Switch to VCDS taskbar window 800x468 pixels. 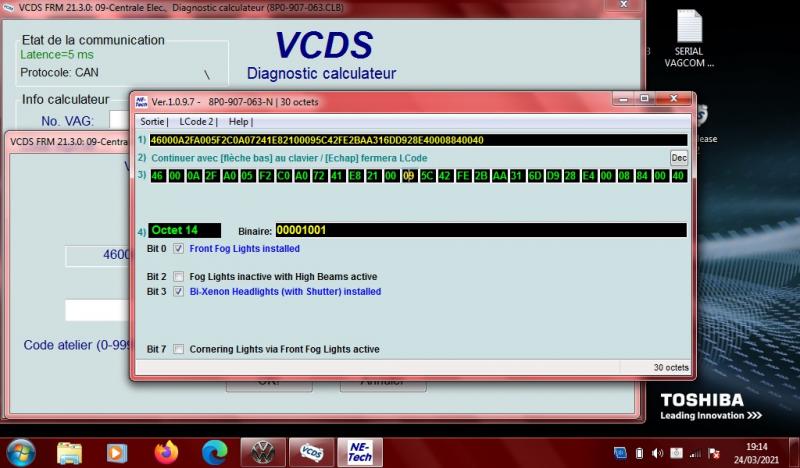tap(311, 452)
